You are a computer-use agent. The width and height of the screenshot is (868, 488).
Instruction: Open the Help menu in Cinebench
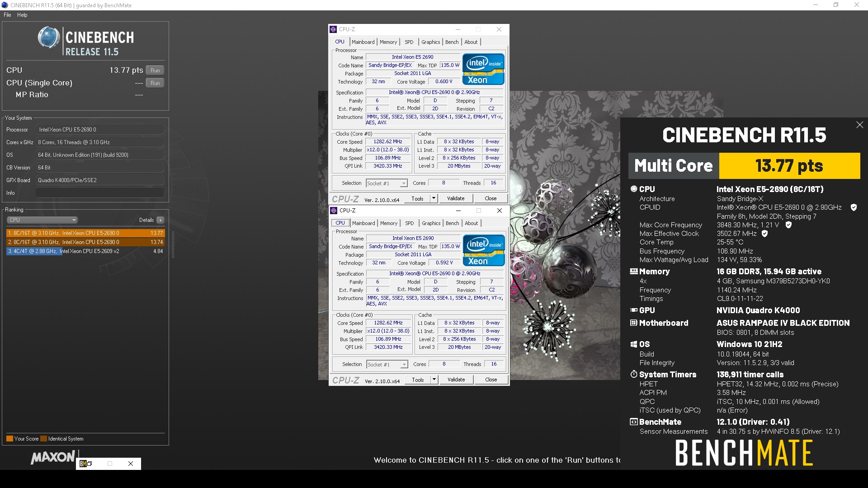coord(22,15)
